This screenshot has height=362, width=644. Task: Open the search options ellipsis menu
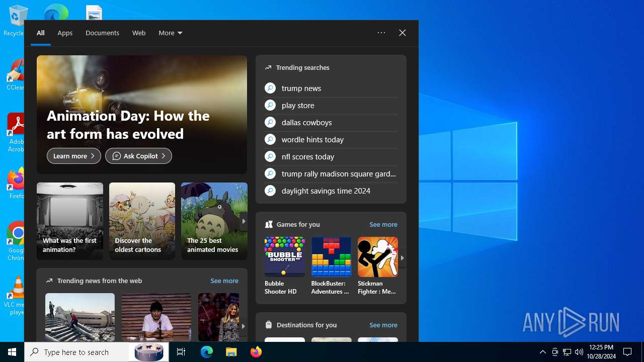[x=381, y=33]
